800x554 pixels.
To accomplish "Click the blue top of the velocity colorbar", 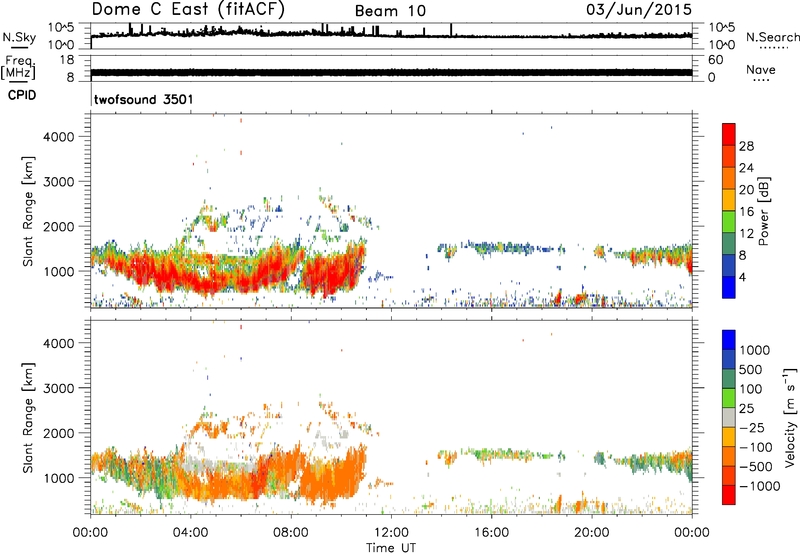I will (x=729, y=340).
